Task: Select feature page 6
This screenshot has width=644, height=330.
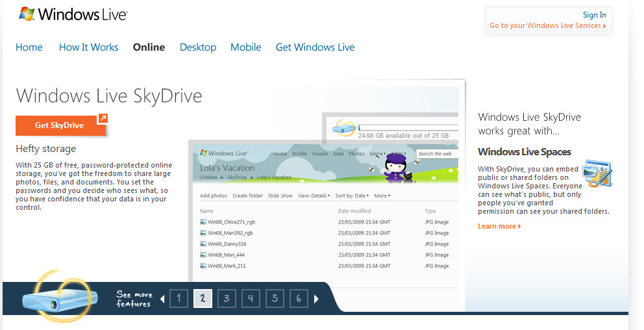Action: [299, 299]
